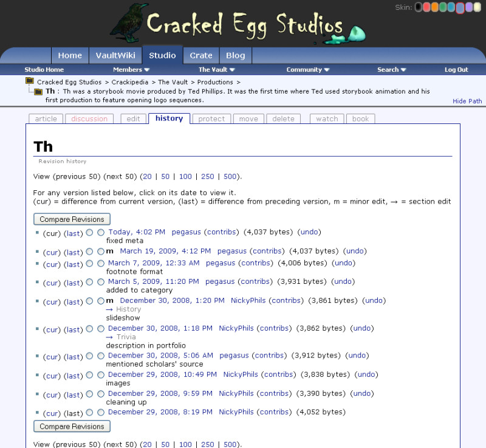Click the folder icon beside Cracked Egg Studios breadcrumb
This screenshot has width=486, height=448.
[29, 81]
